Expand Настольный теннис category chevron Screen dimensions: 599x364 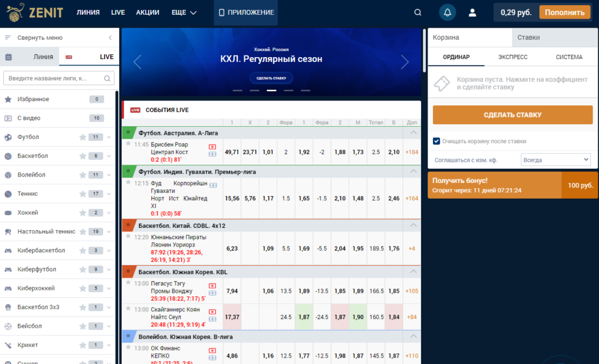click(x=109, y=231)
